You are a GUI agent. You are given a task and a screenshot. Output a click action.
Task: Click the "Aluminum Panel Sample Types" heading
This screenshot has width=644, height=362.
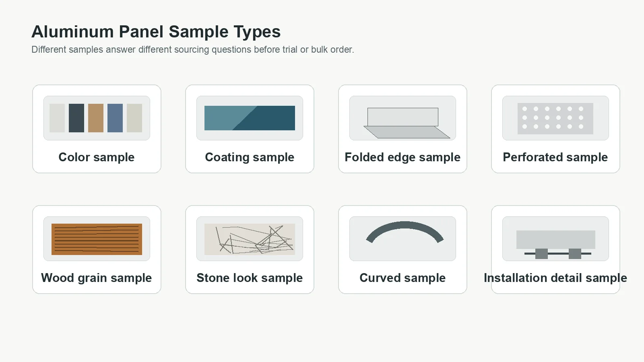156,32
